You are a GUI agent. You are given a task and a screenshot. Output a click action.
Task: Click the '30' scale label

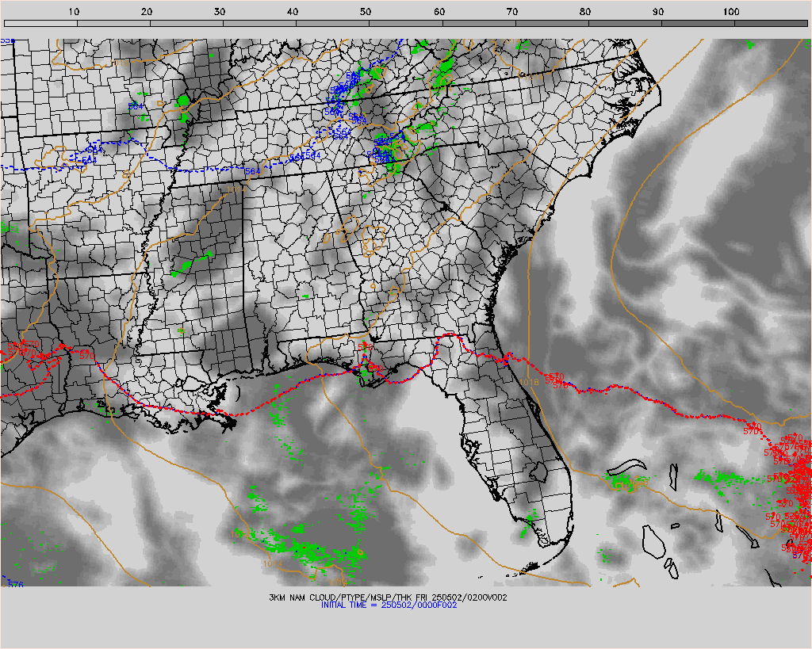point(220,11)
